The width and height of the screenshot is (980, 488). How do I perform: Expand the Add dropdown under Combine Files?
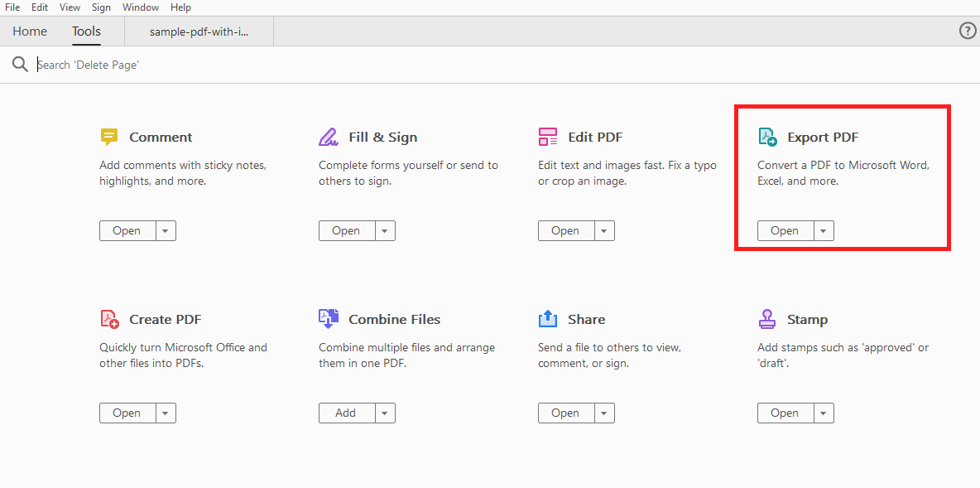384,412
